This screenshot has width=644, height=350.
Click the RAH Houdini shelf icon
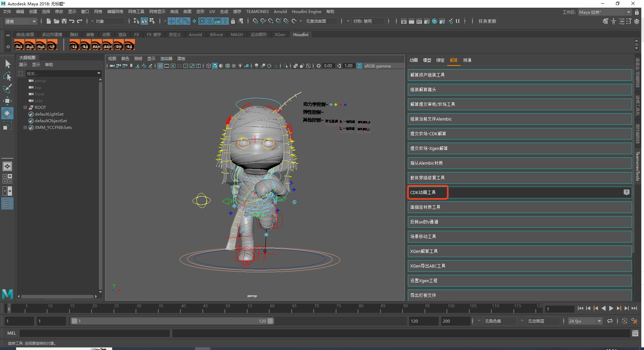(x=97, y=45)
